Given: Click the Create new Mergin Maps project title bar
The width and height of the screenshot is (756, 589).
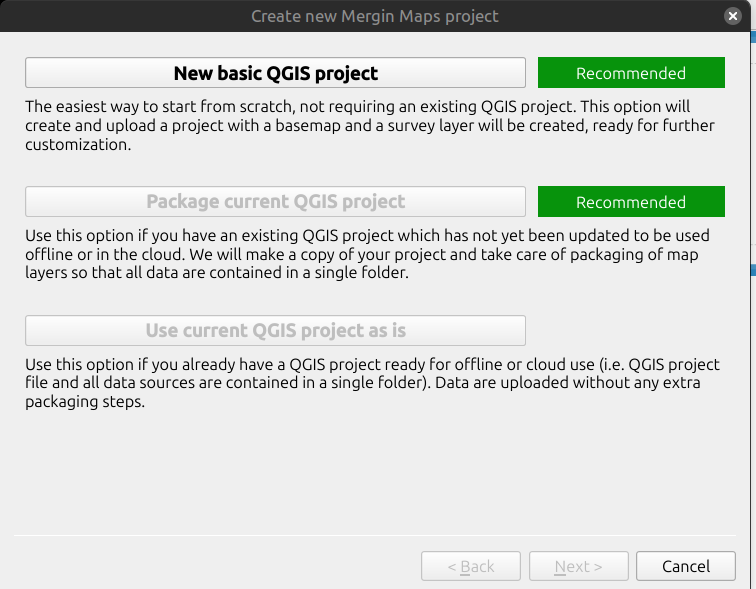Looking at the screenshot, I should tap(375, 16).
